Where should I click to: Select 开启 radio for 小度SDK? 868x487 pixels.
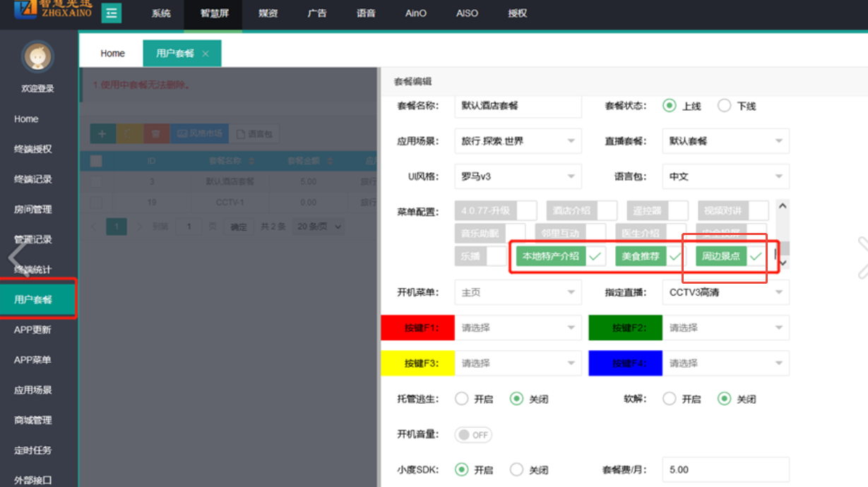click(x=461, y=469)
